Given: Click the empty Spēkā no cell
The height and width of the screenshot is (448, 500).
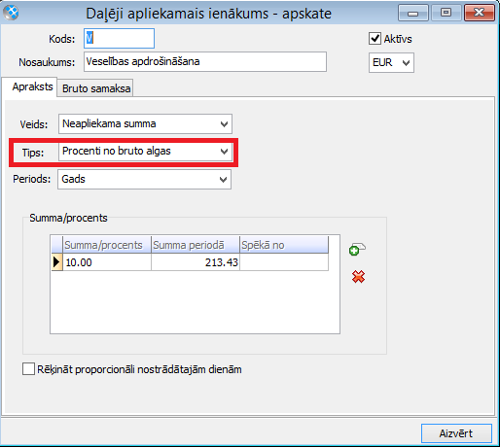Looking at the screenshot, I should (x=284, y=262).
